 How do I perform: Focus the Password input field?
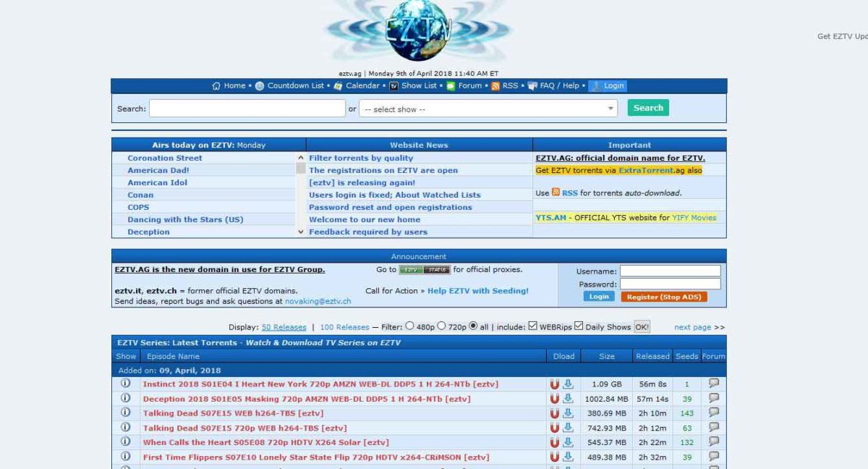(x=670, y=284)
